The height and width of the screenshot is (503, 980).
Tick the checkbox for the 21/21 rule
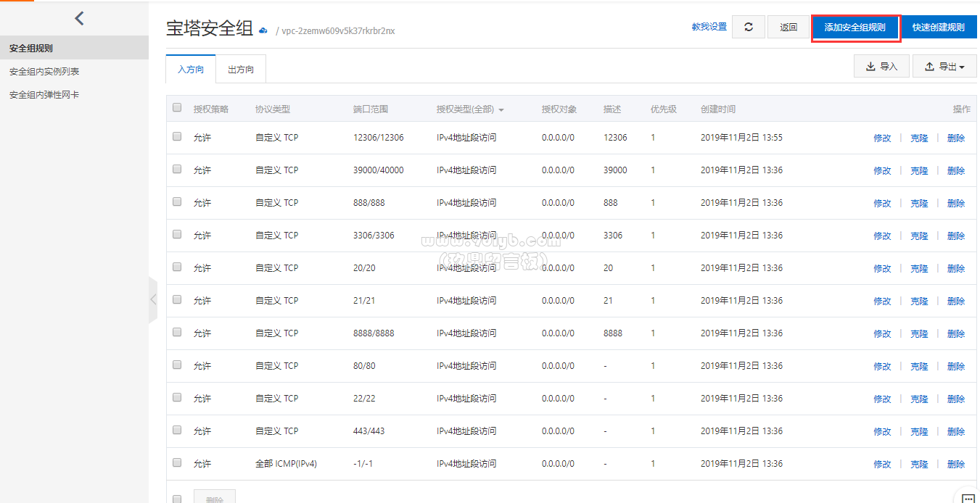coord(177,299)
